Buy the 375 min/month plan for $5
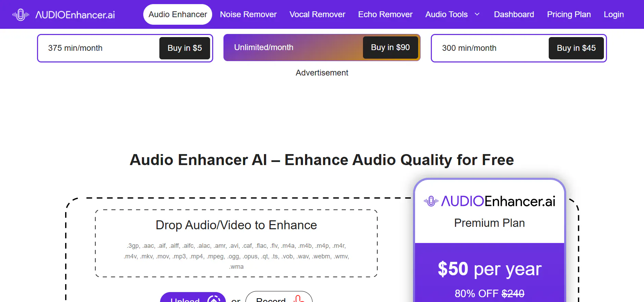The width and height of the screenshot is (644, 302). point(185,48)
